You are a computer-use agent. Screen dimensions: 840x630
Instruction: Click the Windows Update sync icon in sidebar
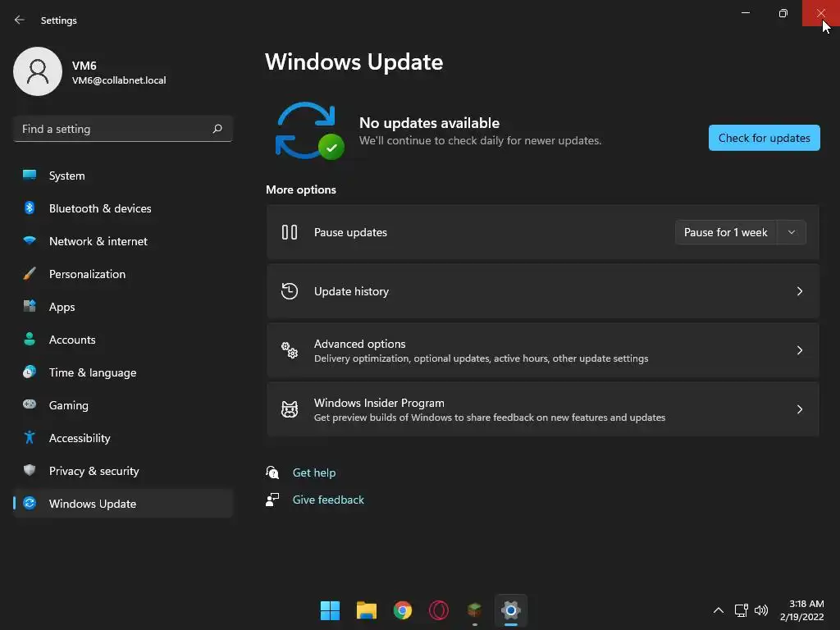(x=30, y=503)
